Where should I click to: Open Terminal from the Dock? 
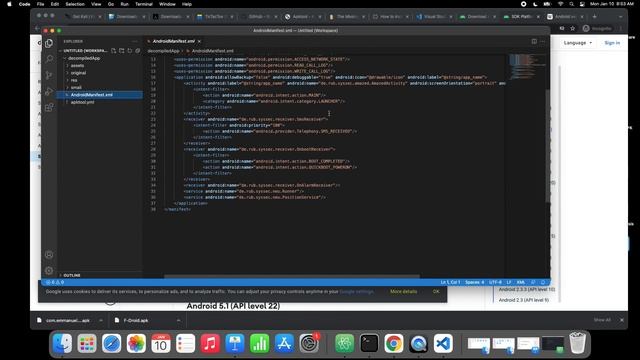click(x=369, y=343)
